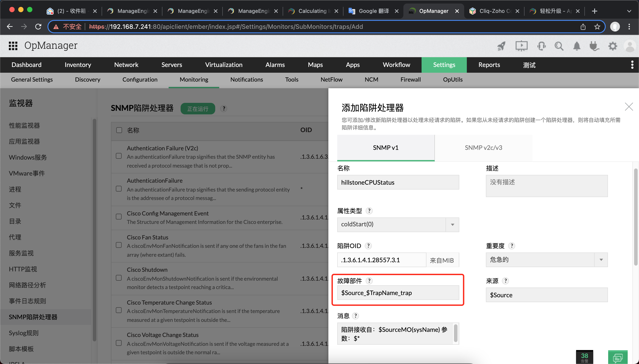639x364 pixels.
Task: Open the gear settings icon in header
Action: tap(612, 46)
